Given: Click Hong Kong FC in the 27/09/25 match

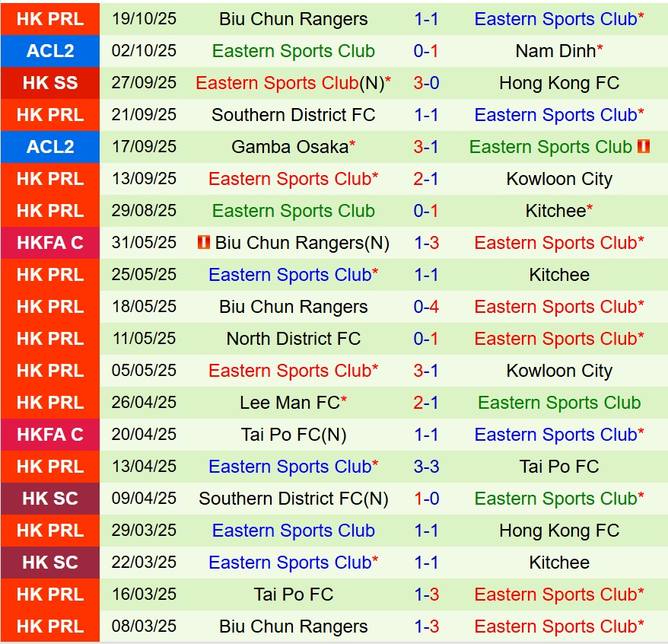Looking at the screenshot, I should [559, 83].
